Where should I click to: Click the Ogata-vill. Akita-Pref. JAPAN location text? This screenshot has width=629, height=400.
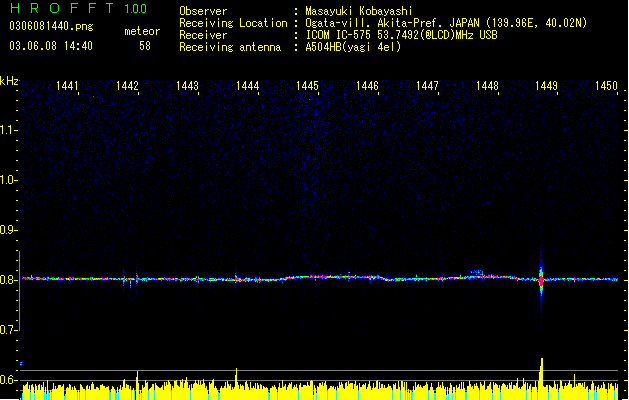click(x=446, y=23)
